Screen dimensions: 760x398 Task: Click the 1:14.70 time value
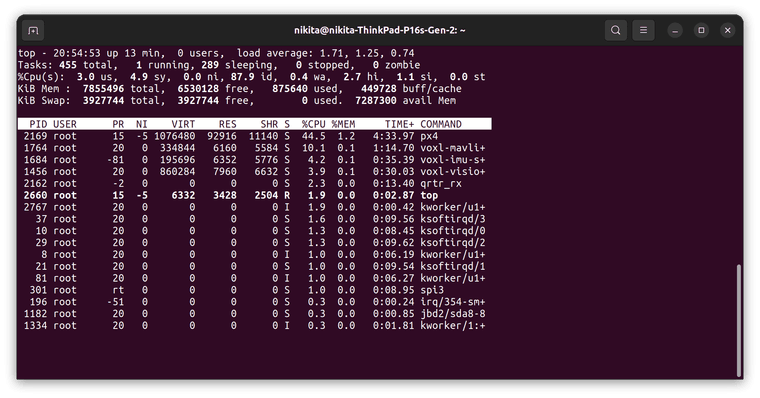coord(394,148)
